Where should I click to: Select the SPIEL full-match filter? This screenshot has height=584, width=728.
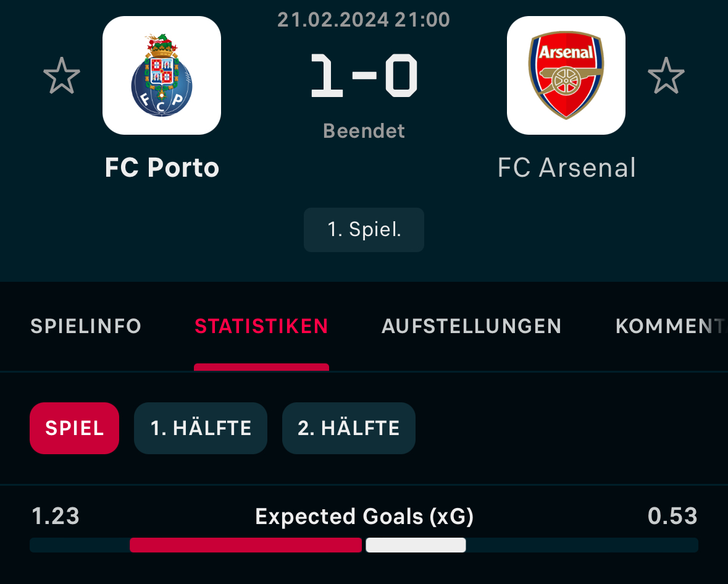[x=74, y=428]
